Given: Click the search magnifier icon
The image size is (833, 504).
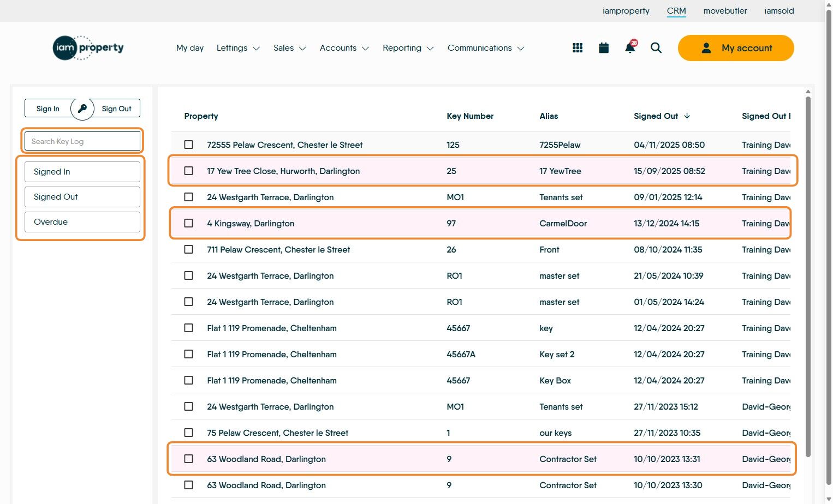Looking at the screenshot, I should pyautogui.click(x=656, y=48).
